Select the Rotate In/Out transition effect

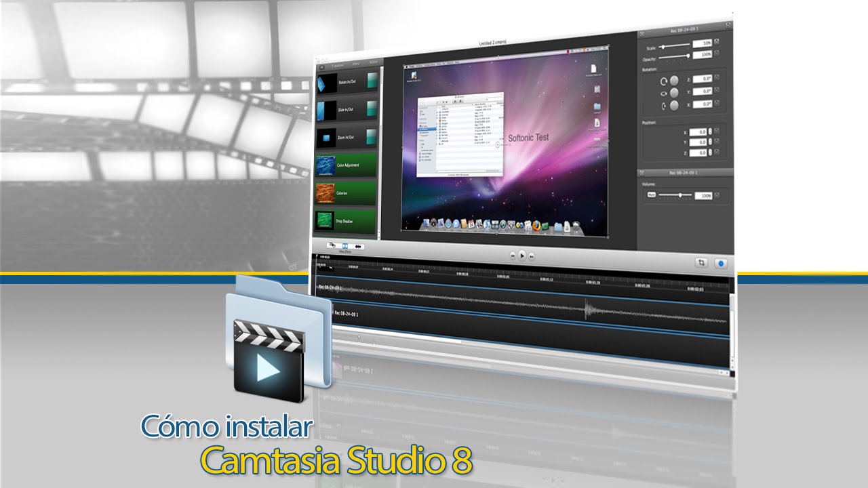[x=348, y=83]
